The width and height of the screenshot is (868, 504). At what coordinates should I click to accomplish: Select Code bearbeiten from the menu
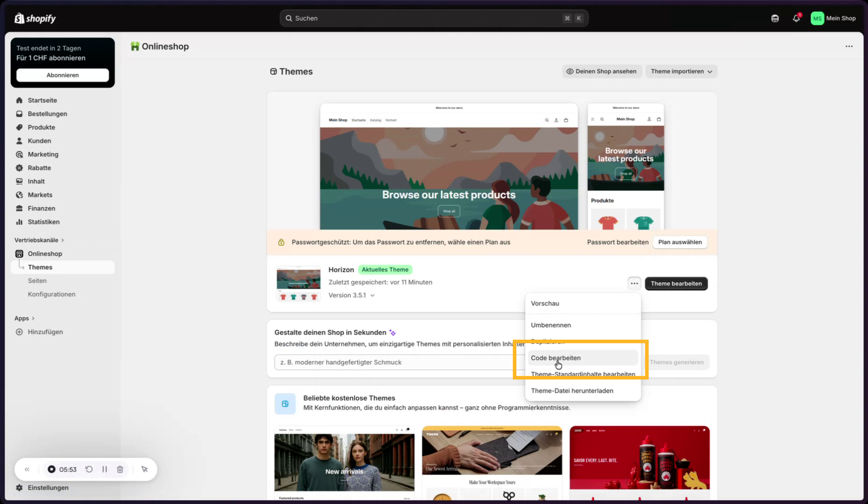pos(555,358)
